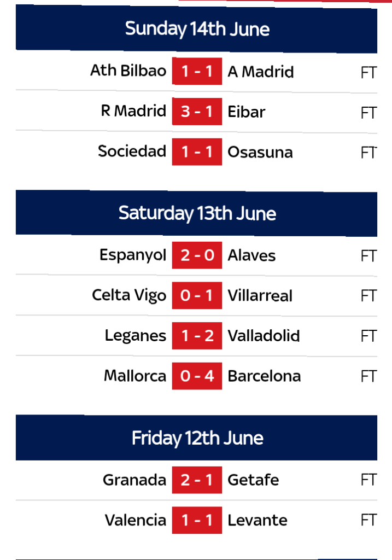Select the Ath Bilbao team name
The width and height of the screenshot is (392, 560).
pyautogui.click(x=128, y=71)
